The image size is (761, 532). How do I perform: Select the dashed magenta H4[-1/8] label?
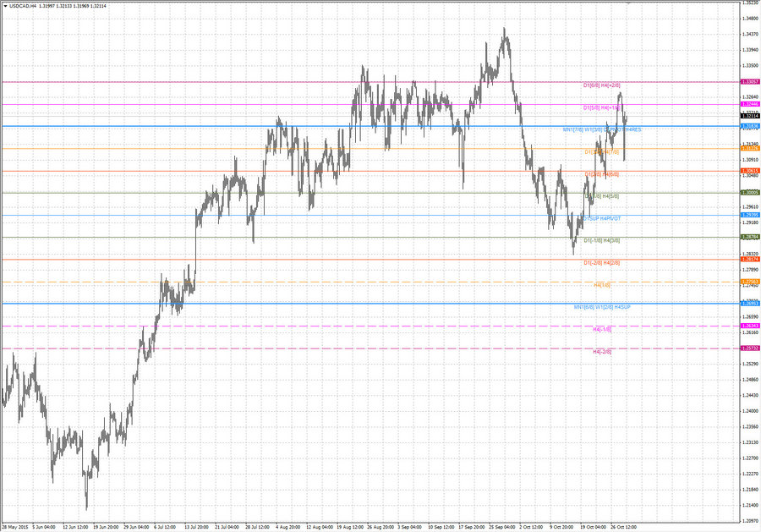click(602, 330)
